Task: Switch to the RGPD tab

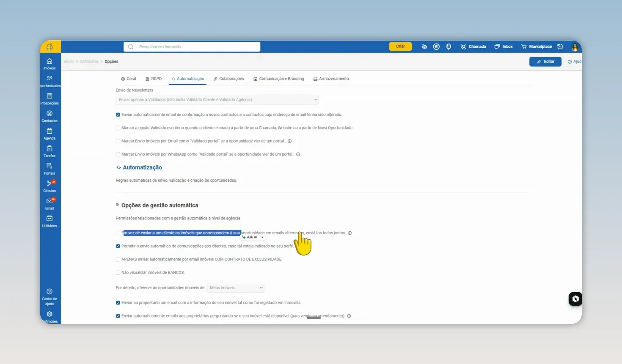Action: pos(154,79)
